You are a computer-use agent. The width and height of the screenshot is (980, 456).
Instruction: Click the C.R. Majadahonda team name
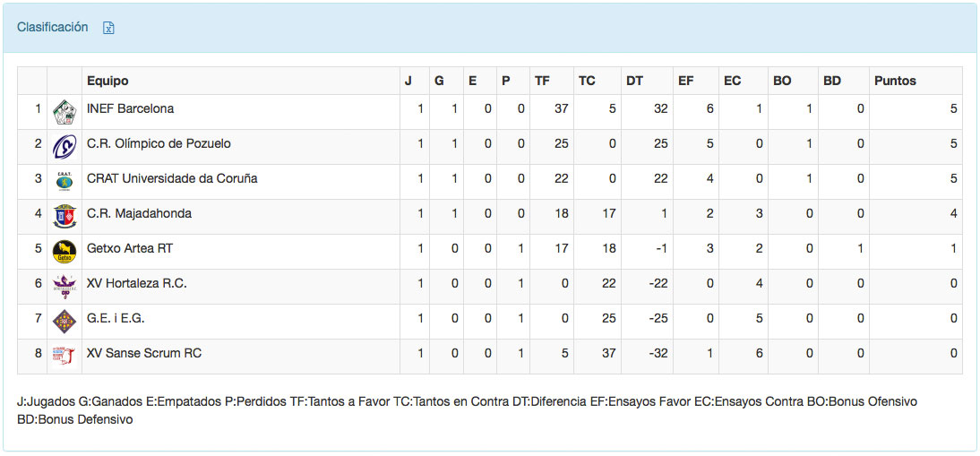139,213
